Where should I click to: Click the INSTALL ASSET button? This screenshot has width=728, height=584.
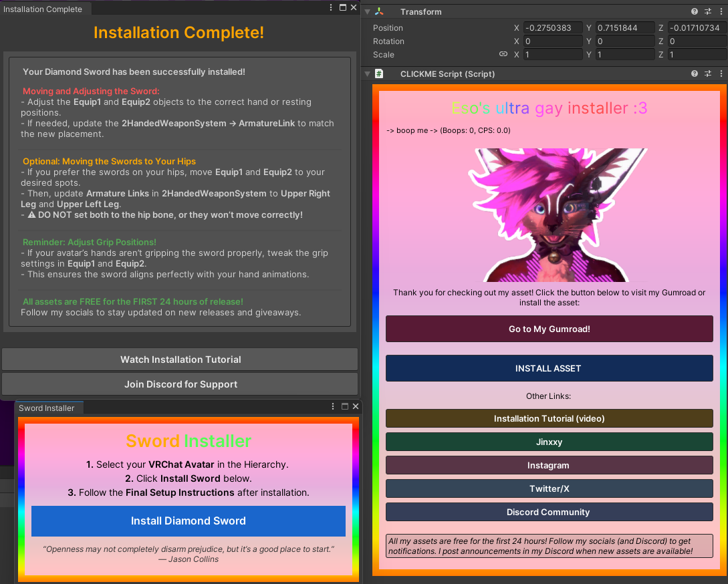550,368
